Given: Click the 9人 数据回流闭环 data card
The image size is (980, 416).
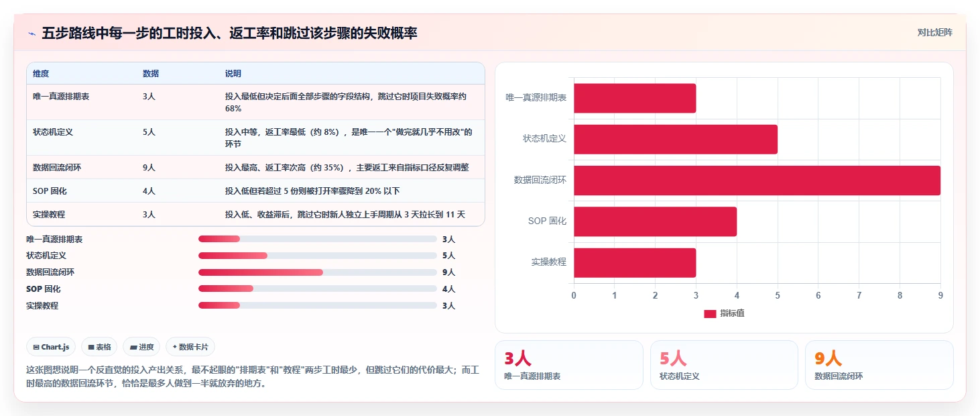Looking at the screenshot, I should tap(879, 365).
